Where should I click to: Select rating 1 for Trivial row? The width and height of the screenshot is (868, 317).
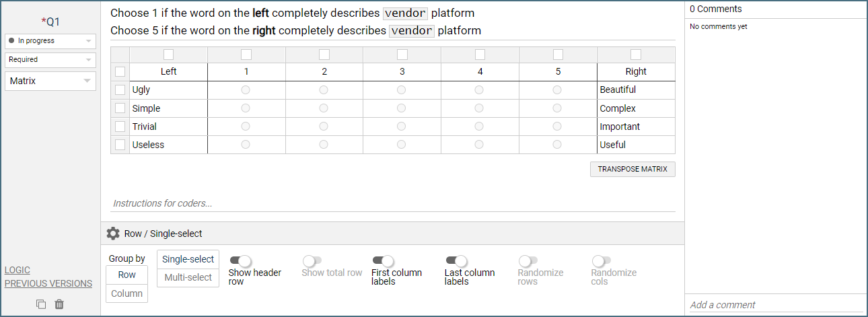(x=246, y=127)
